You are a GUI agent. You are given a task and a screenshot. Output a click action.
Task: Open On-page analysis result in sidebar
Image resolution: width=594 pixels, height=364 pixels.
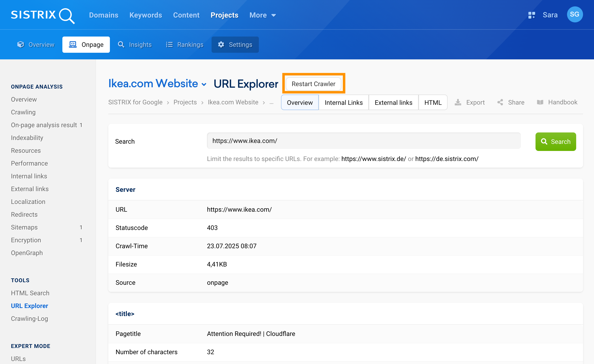click(x=44, y=125)
